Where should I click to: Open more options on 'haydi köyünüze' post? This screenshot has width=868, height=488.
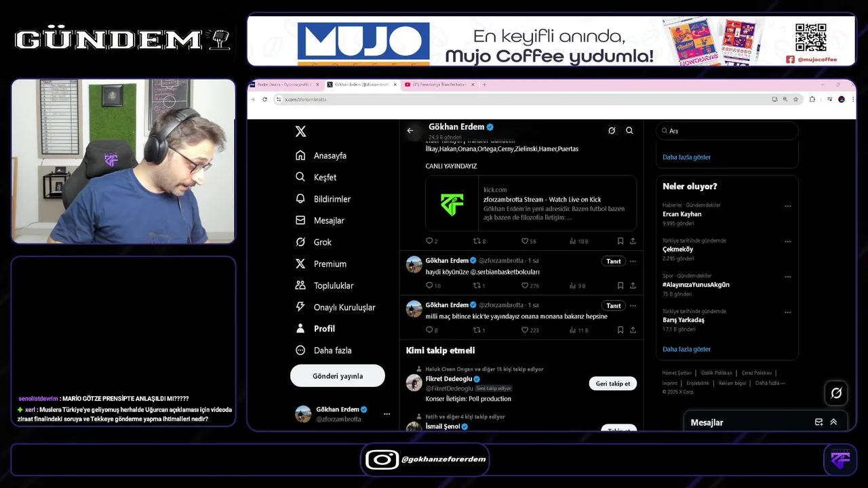(x=633, y=262)
